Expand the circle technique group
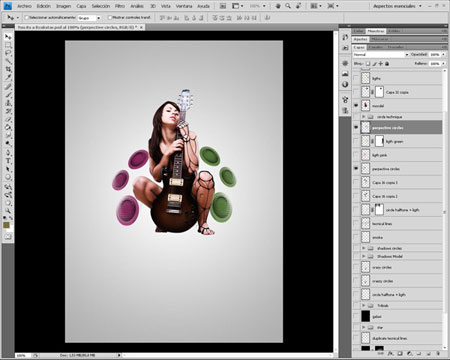The width and height of the screenshot is (450, 360). [x=364, y=117]
